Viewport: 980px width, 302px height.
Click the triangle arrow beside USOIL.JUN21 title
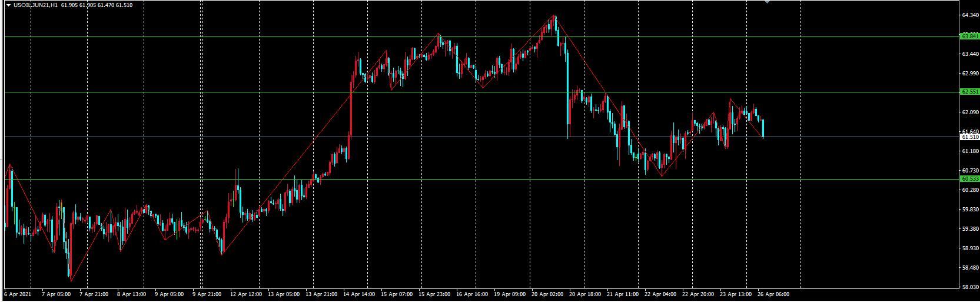(8, 5)
